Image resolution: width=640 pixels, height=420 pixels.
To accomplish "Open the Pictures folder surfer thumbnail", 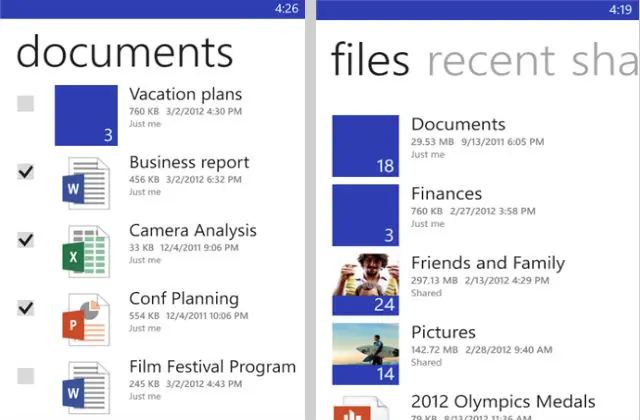I will [365, 352].
